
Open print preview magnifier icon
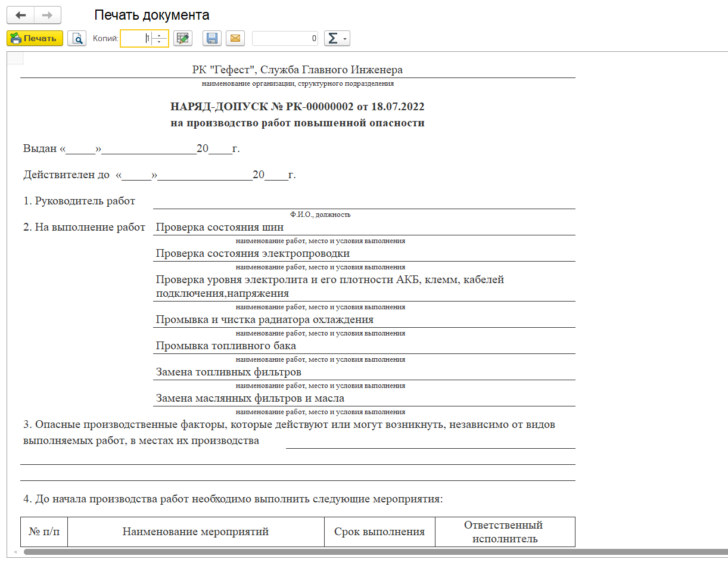(x=77, y=39)
